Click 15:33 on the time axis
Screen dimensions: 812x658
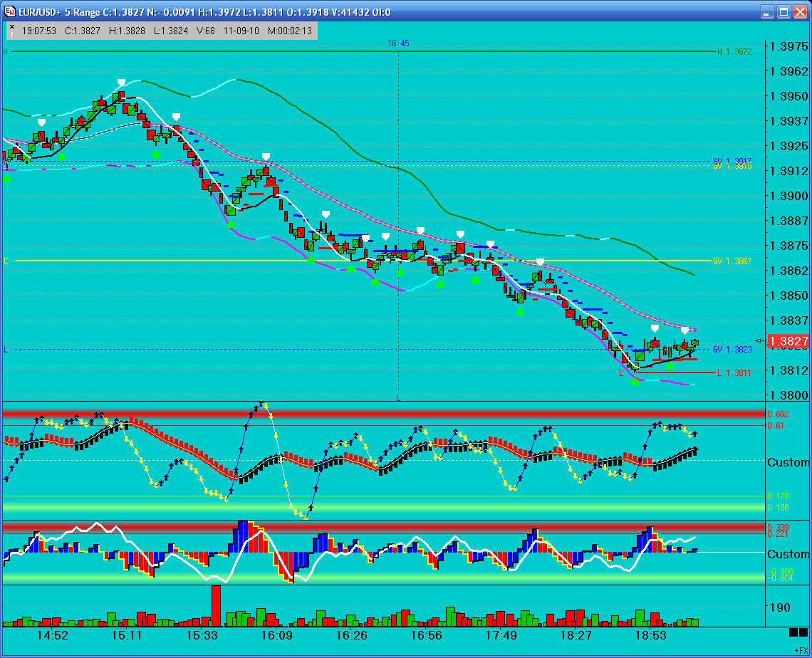[x=202, y=635]
